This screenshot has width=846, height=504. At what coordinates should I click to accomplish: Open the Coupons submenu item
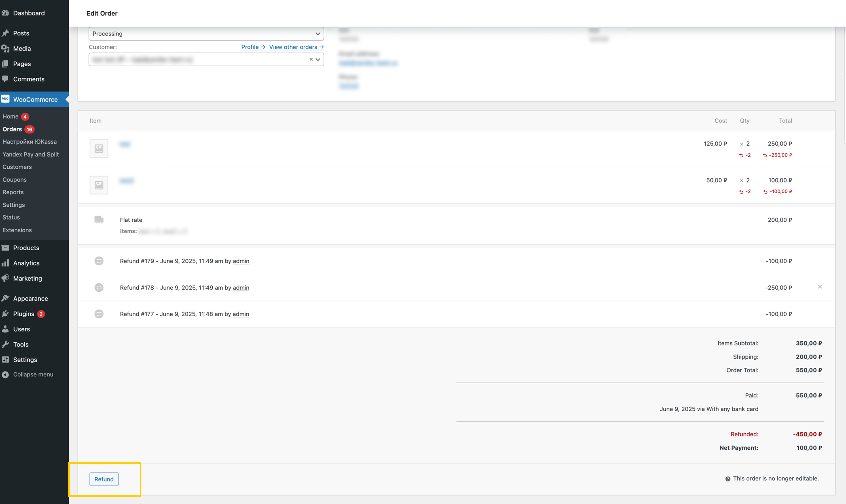15,179
